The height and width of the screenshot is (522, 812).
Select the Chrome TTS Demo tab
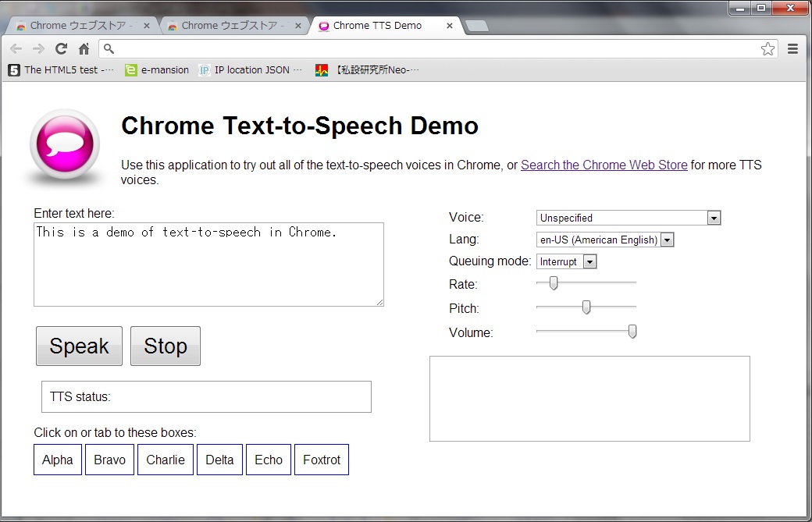(385, 25)
